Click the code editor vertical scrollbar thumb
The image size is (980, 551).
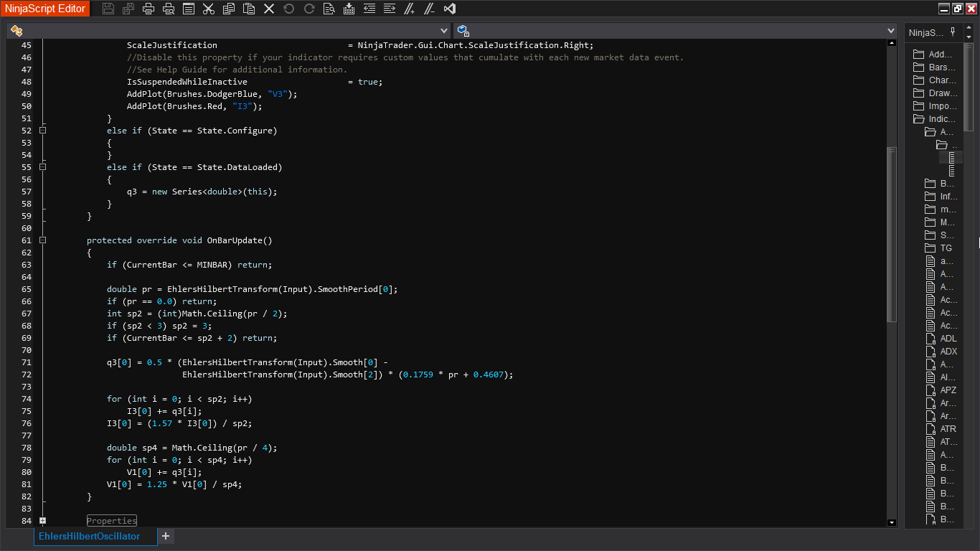(x=892, y=233)
